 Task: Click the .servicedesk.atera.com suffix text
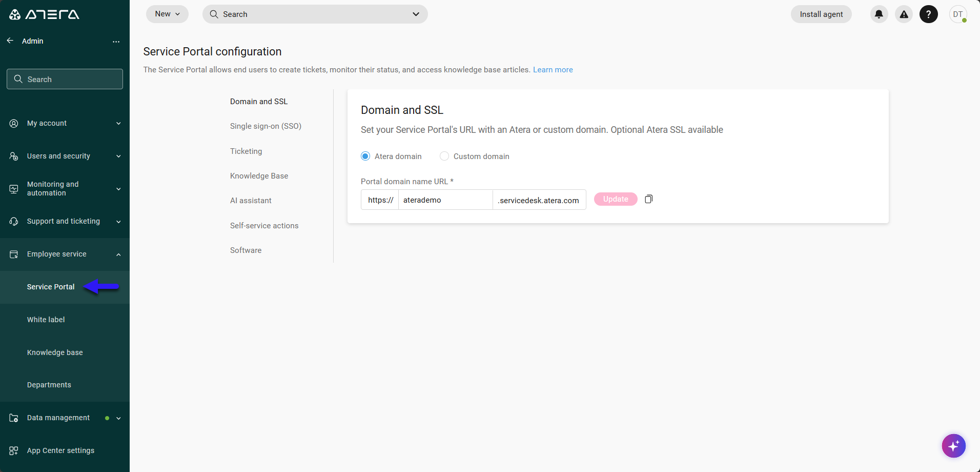538,201
